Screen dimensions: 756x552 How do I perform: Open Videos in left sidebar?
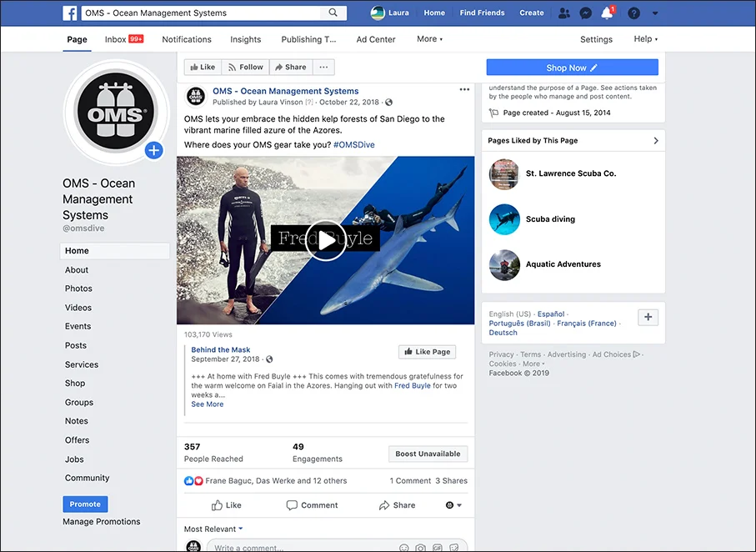[x=78, y=308]
